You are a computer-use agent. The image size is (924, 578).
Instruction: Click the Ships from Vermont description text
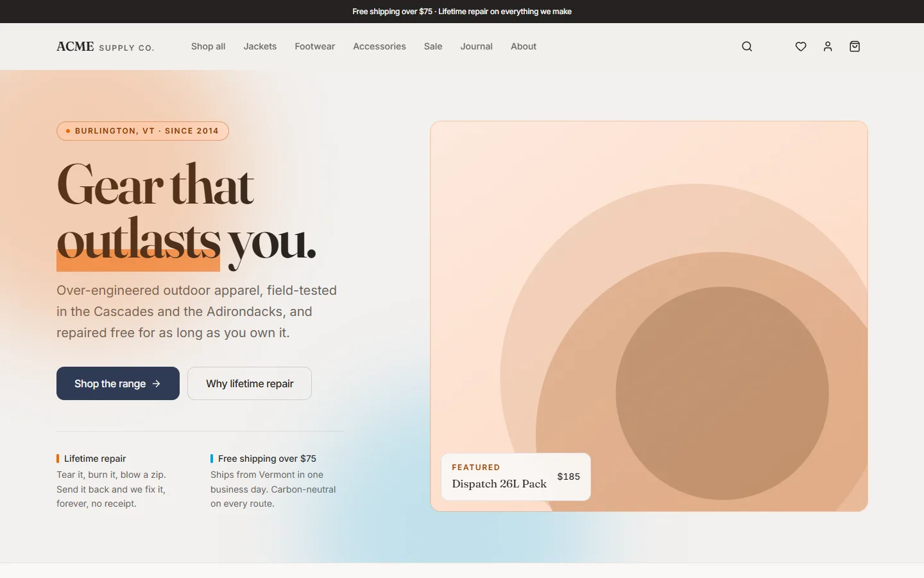(x=273, y=489)
